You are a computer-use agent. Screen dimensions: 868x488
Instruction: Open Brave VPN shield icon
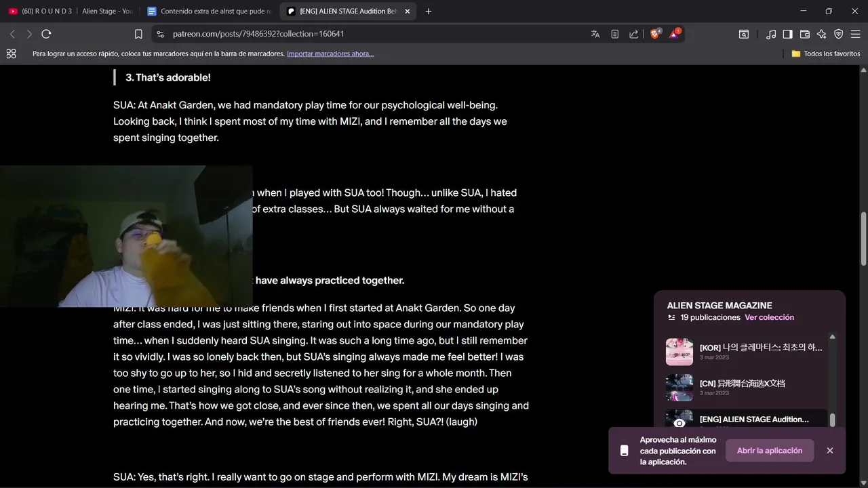pyautogui.click(x=838, y=34)
